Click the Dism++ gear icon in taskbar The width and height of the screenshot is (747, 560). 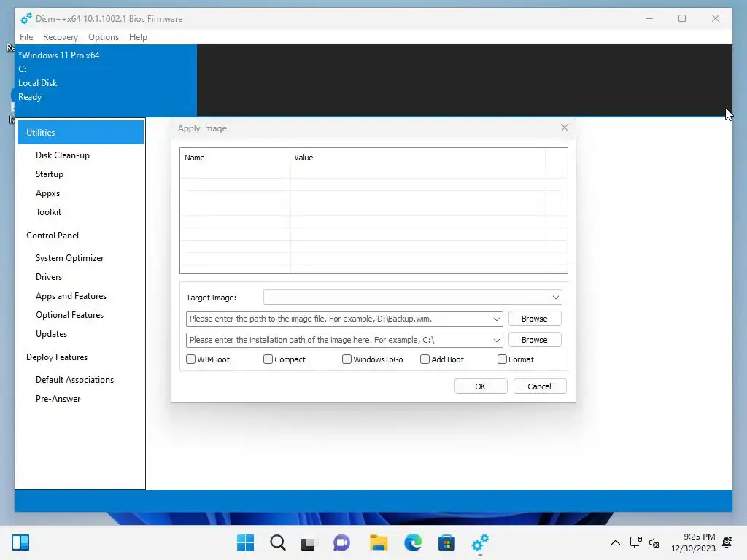click(480, 542)
